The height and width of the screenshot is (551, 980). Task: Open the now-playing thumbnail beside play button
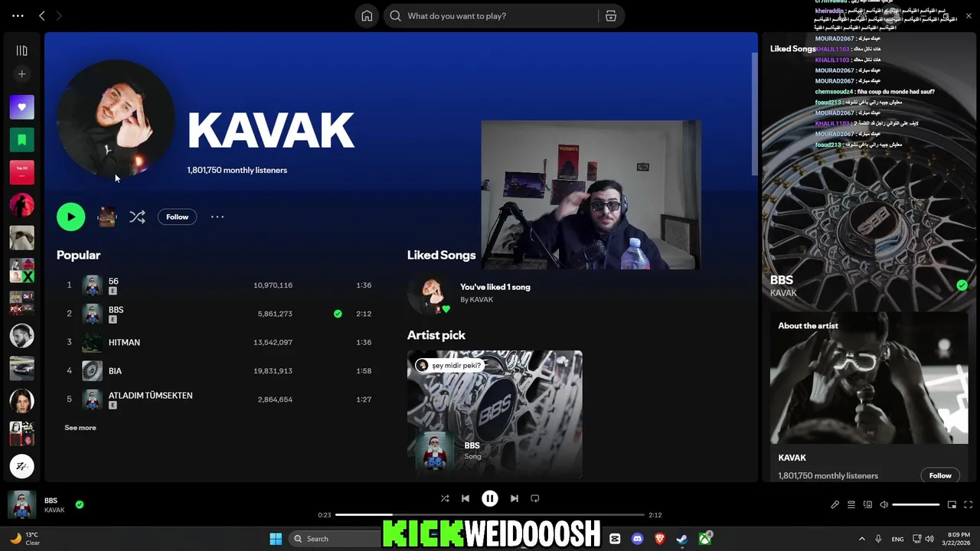click(107, 217)
